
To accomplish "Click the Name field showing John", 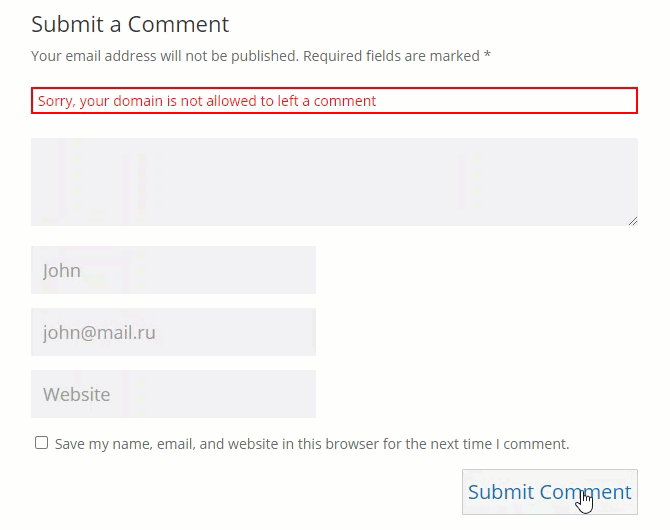I will [173, 270].
